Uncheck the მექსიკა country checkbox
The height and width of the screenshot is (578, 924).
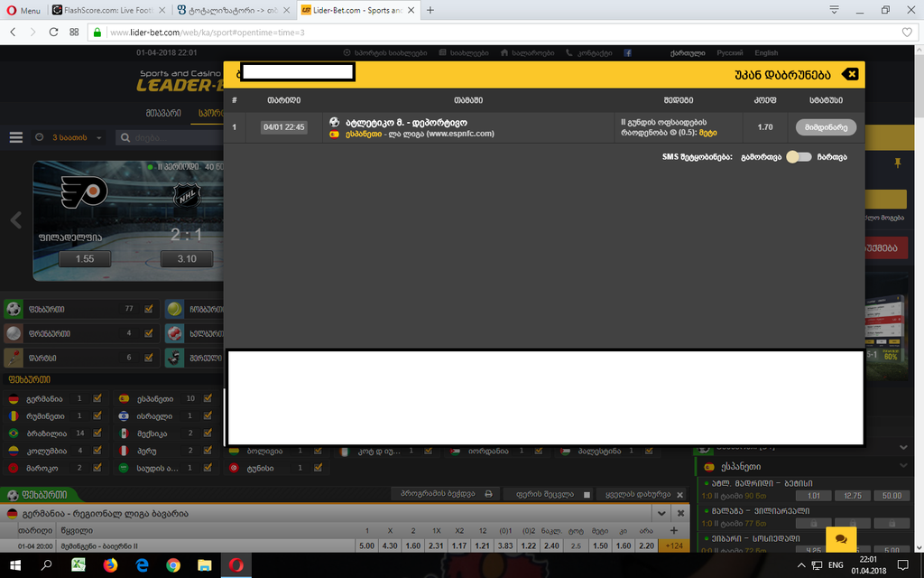coord(208,433)
